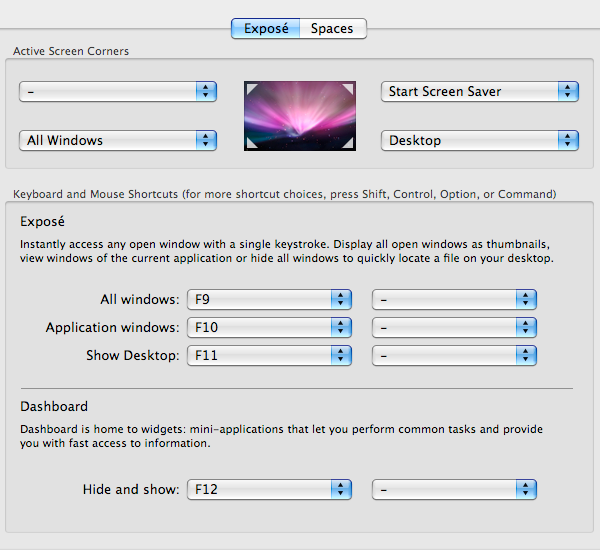600x550 pixels.
Task: Click the 'Dashboard' section heading
Action: pyautogui.click(x=54, y=406)
